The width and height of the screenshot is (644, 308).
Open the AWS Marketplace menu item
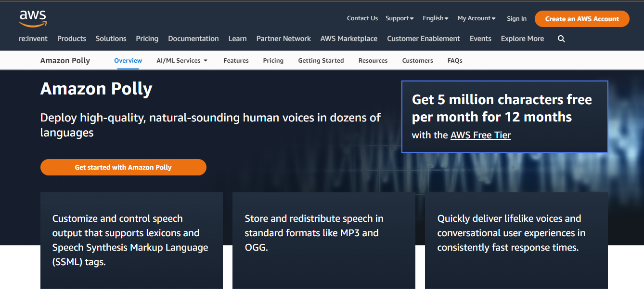tap(349, 39)
